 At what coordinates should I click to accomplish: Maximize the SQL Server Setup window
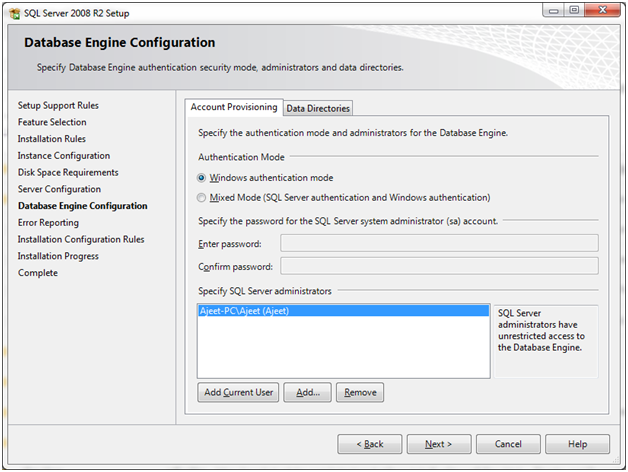[574, 10]
